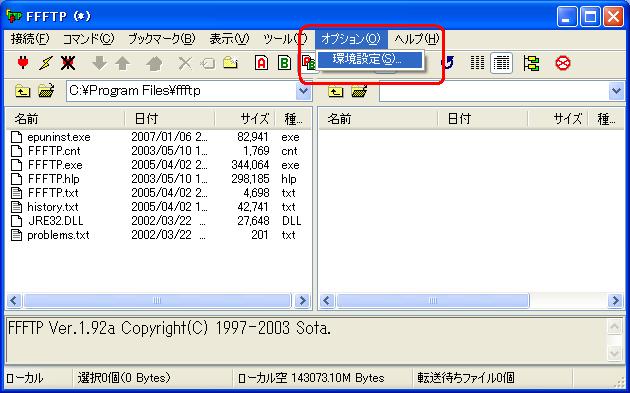The height and width of the screenshot is (393, 630).
Task: Select ASCII transfer mode icon A
Action: 262,63
